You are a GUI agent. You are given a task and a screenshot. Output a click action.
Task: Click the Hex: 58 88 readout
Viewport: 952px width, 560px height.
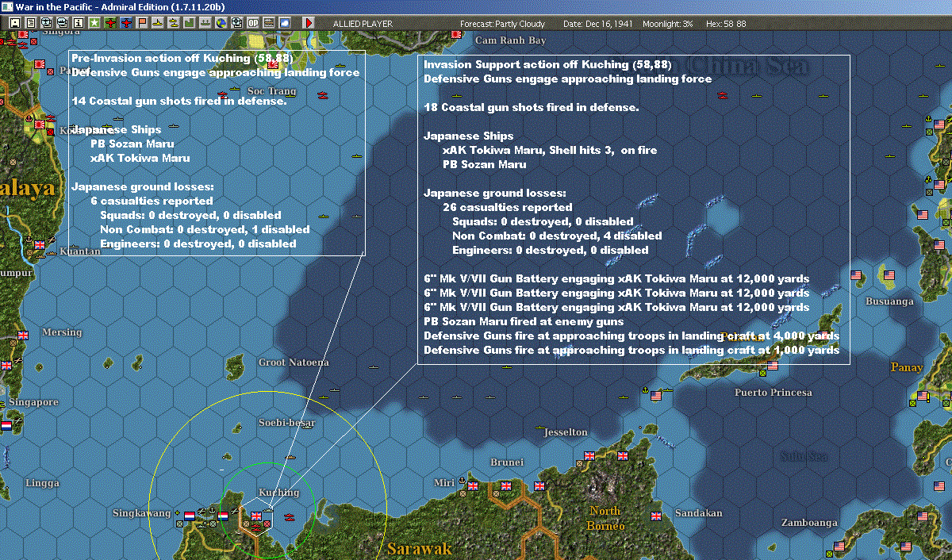[724, 24]
